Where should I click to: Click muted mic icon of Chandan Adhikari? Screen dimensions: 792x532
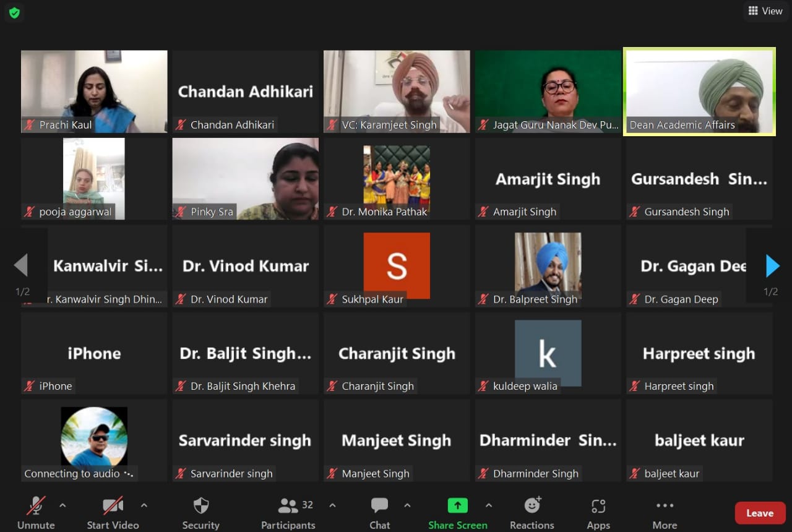tap(181, 125)
